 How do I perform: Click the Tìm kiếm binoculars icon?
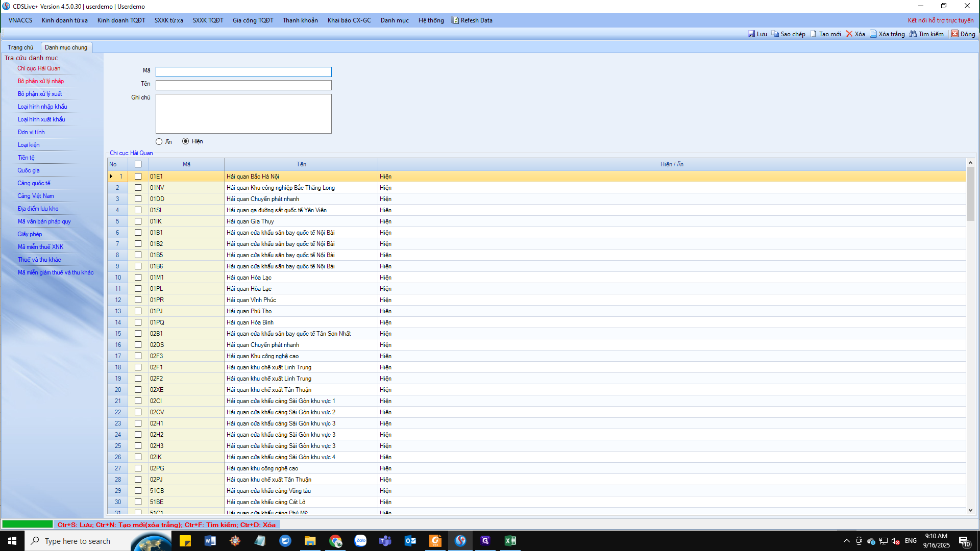coord(913,34)
